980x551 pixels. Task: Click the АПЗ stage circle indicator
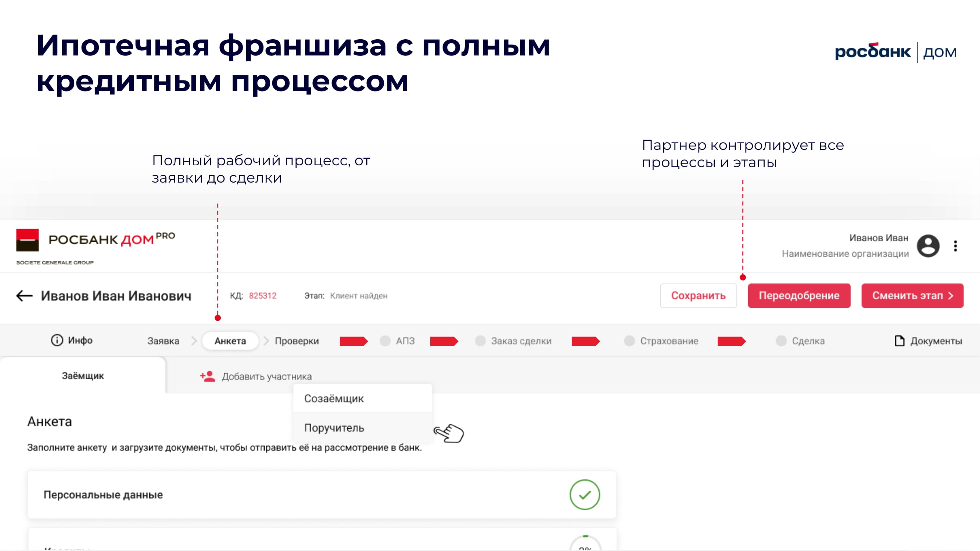coord(385,341)
